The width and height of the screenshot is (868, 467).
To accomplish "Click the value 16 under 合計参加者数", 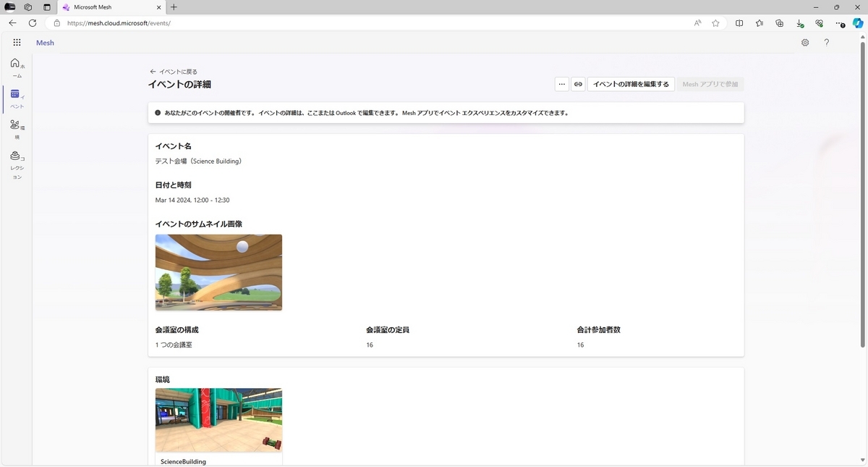I will point(580,345).
